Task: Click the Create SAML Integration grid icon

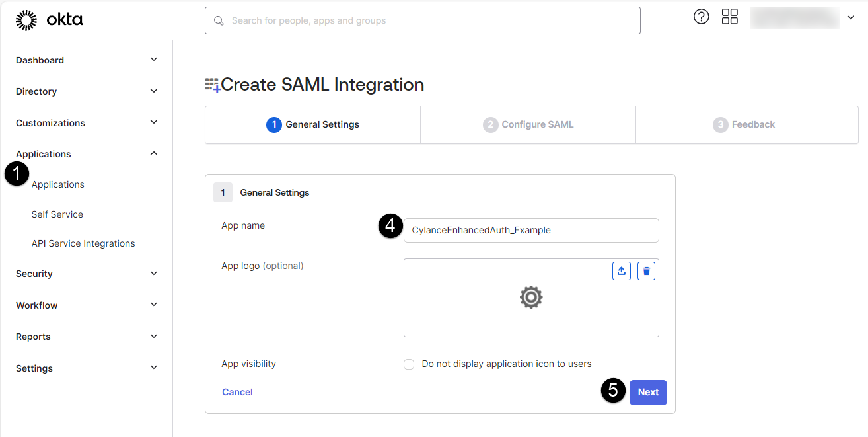Action: tap(212, 85)
